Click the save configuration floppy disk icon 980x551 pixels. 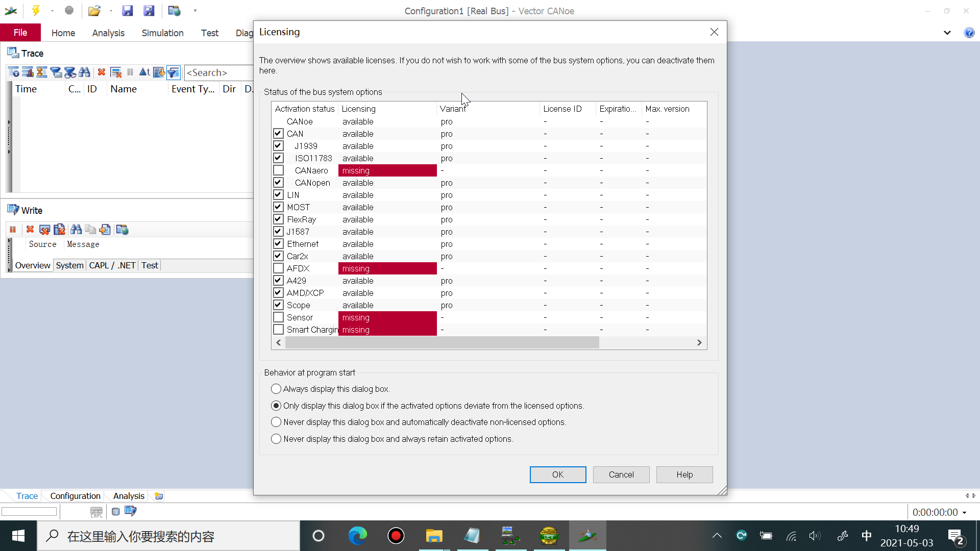(128, 10)
